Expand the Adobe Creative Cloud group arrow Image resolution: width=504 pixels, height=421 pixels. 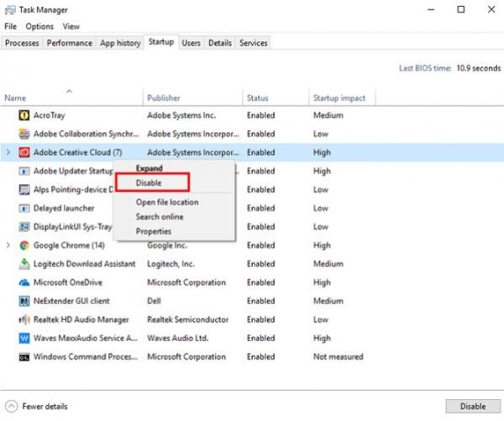[8, 152]
